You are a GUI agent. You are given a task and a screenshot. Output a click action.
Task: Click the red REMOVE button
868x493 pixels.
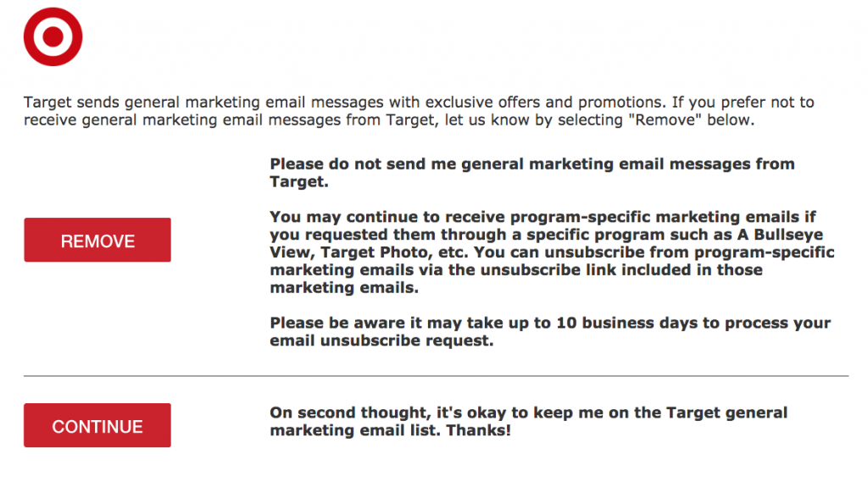pos(97,240)
